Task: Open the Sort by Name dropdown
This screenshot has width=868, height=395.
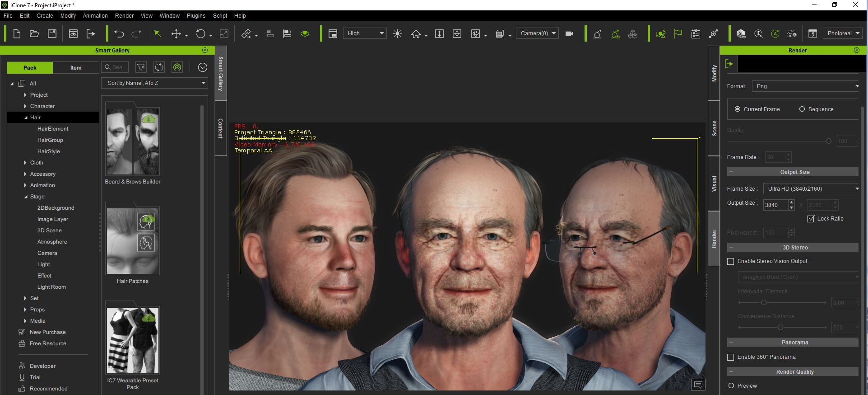Action: (154, 83)
